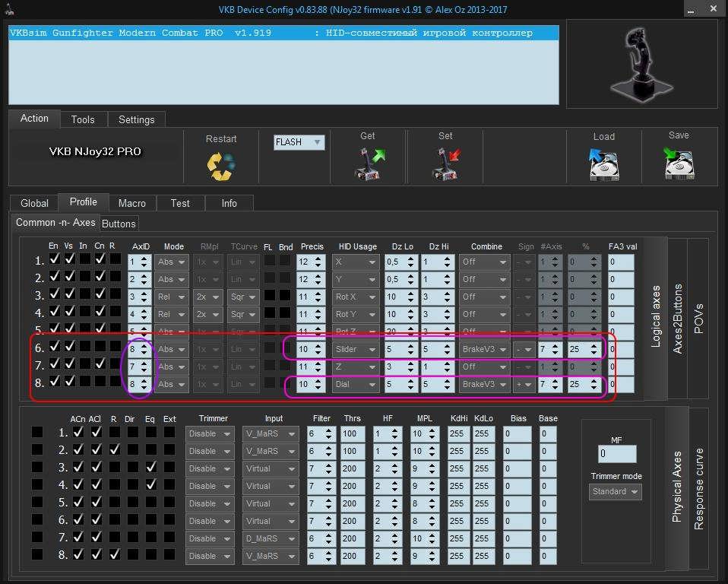
Task: Open Trimmer mode Standard dropdown
Action: 616,492
